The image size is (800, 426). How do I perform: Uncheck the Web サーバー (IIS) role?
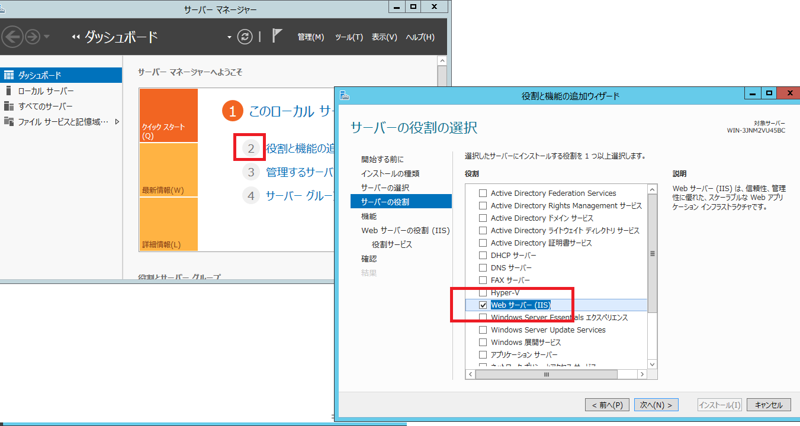coord(484,305)
